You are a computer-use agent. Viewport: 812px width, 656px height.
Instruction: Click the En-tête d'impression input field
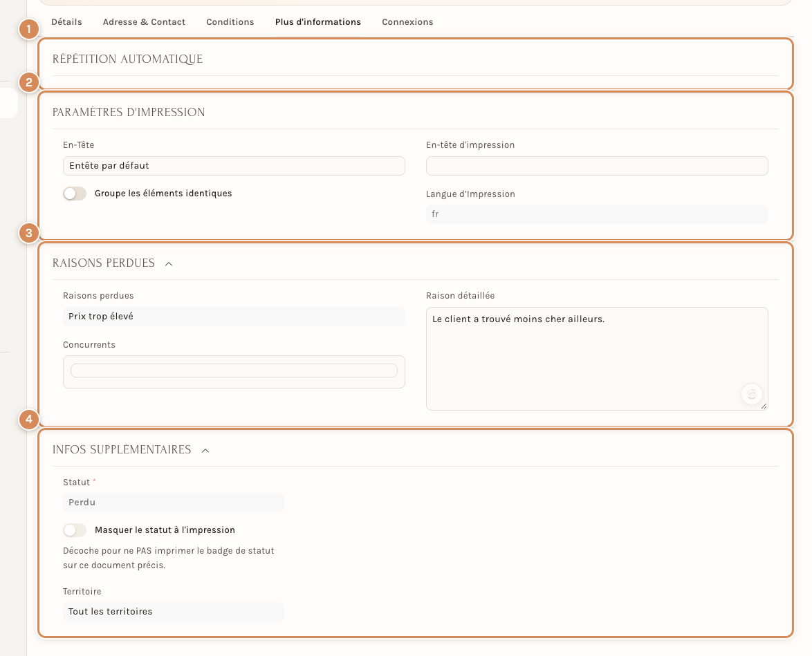pos(597,166)
